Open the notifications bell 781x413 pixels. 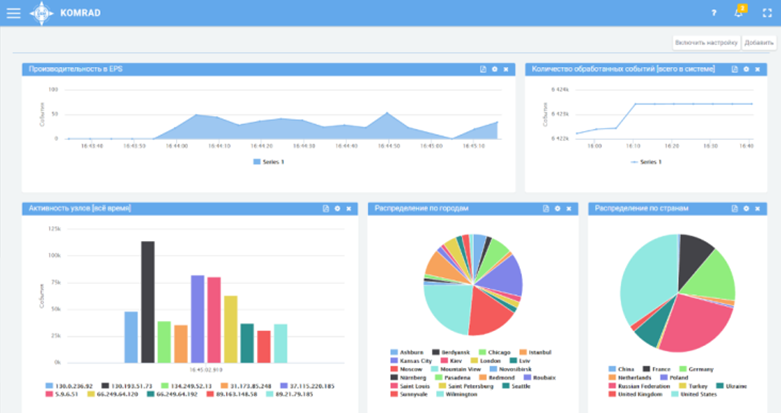coord(739,13)
